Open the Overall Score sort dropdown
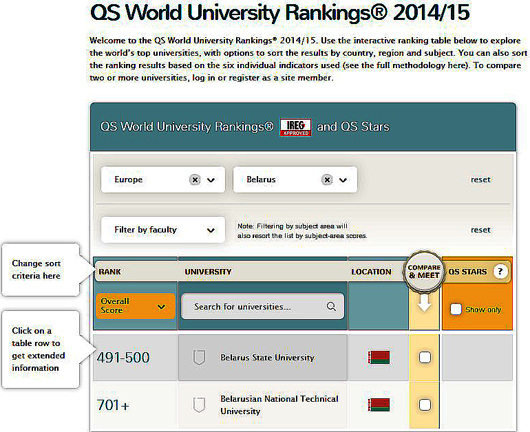 coord(136,306)
